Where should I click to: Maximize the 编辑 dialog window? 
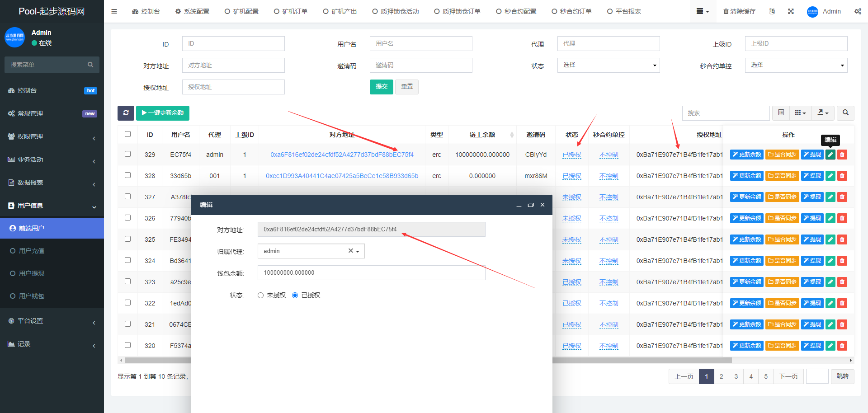point(531,205)
